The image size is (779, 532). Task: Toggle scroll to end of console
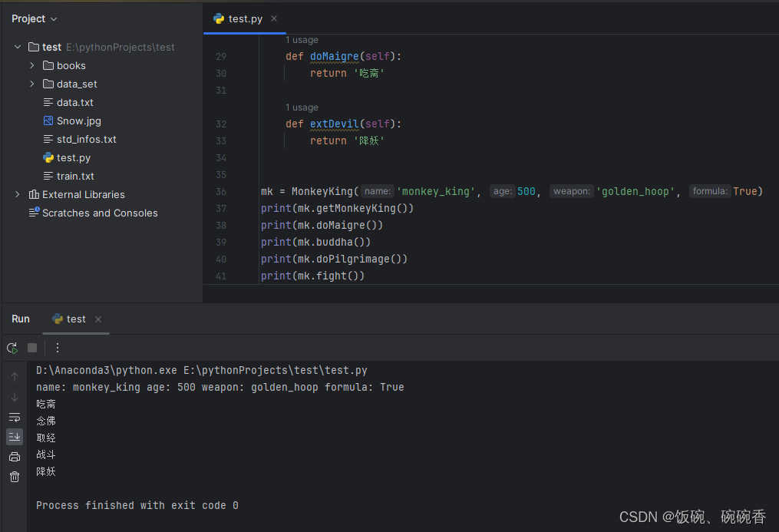coord(15,437)
